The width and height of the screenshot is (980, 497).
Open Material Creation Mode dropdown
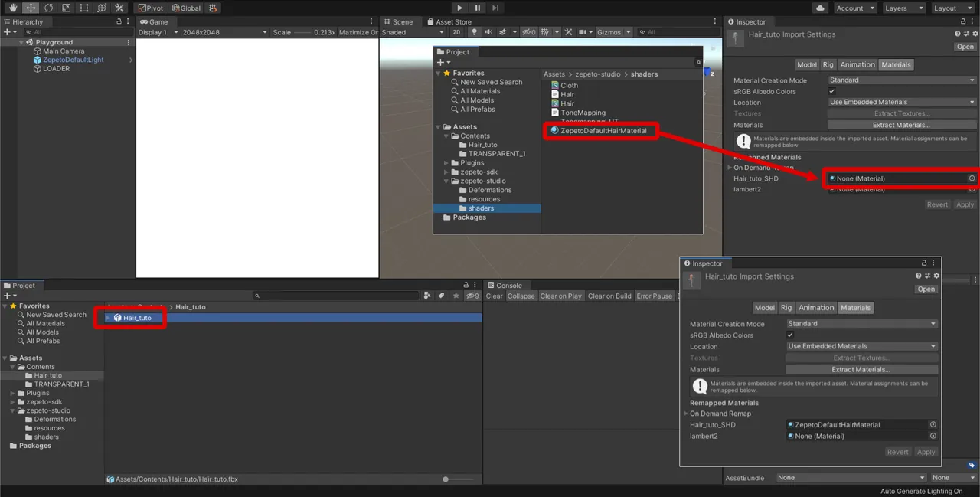pos(901,80)
